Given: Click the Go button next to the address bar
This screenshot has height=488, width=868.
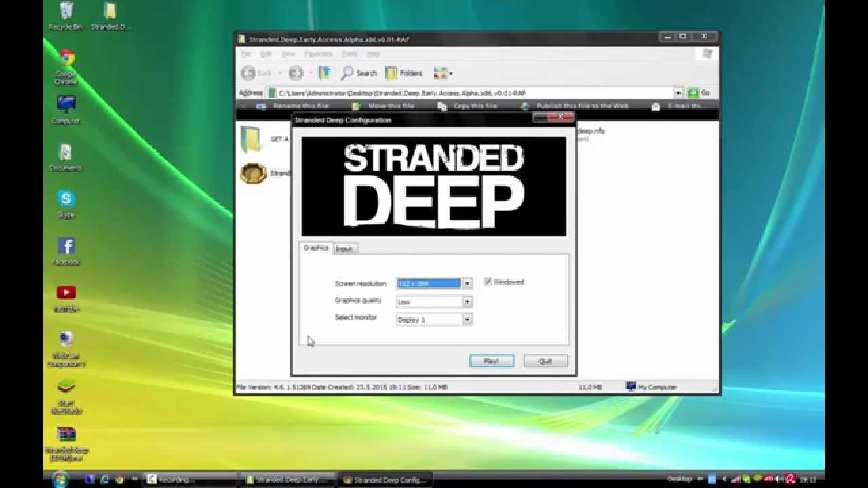Looking at the screenshot, I should tap(698, 93).
